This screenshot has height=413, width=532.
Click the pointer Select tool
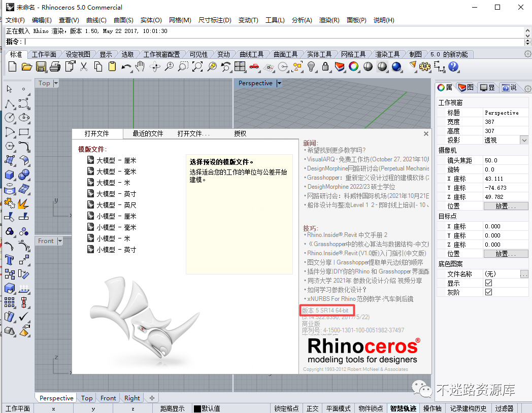[x=10, y=89]
